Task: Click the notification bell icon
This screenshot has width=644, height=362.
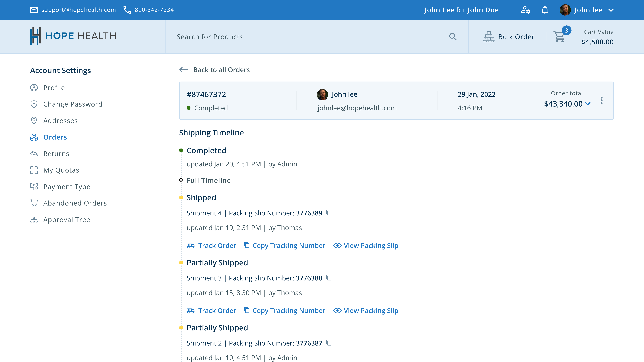Action: coord(545,10)
